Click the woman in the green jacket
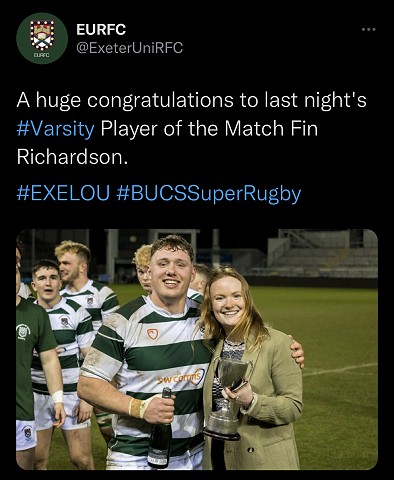Image resolution: width=394 pixels, height=480 pixels. click(252, 368)
